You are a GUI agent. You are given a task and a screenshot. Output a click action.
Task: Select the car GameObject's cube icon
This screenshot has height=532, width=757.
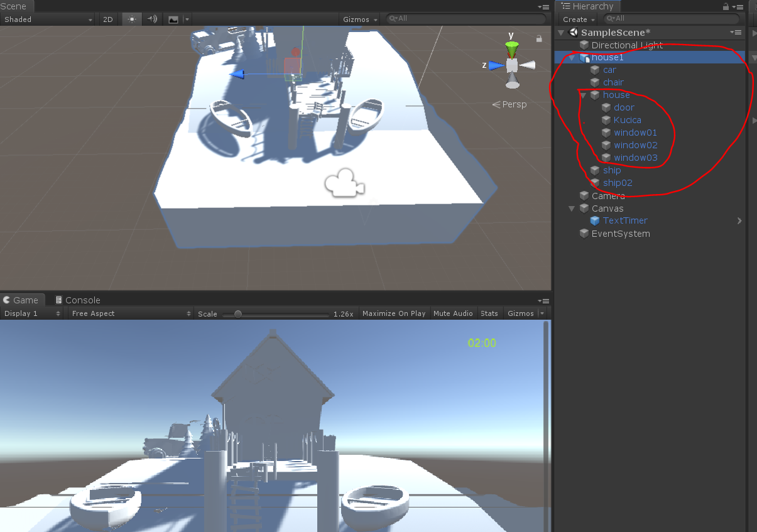(594, 70)
